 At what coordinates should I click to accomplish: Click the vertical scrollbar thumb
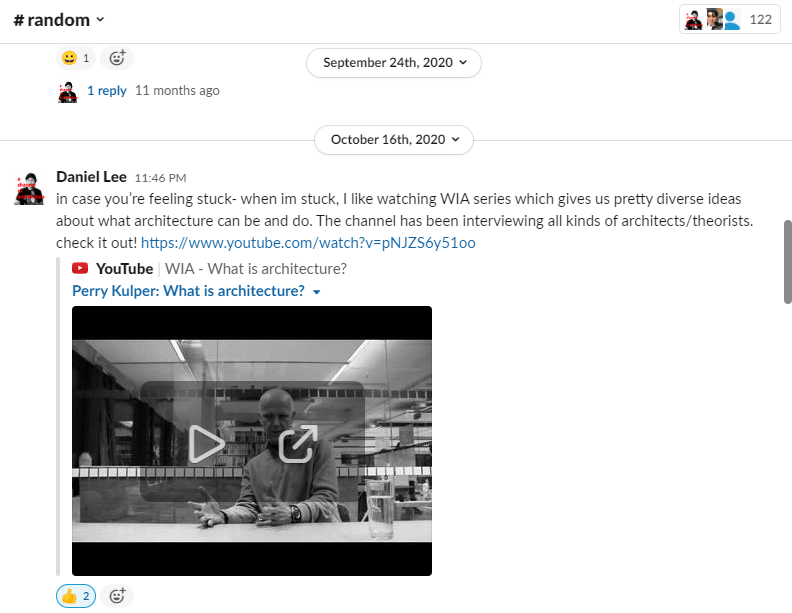[787, 261]
